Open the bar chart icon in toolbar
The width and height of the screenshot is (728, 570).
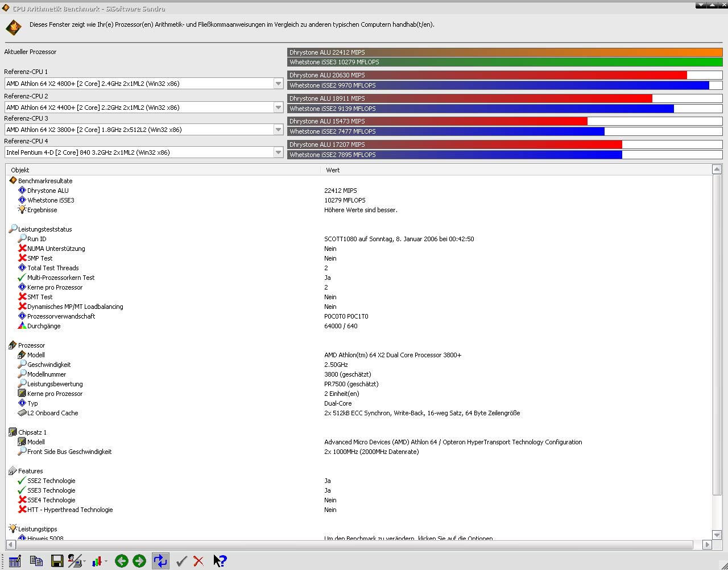coord(97,561)
